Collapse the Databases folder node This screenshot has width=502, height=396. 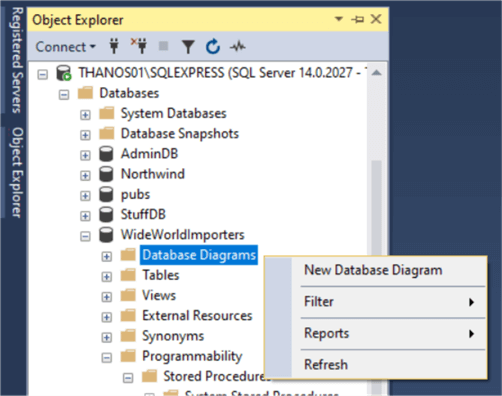64,95
